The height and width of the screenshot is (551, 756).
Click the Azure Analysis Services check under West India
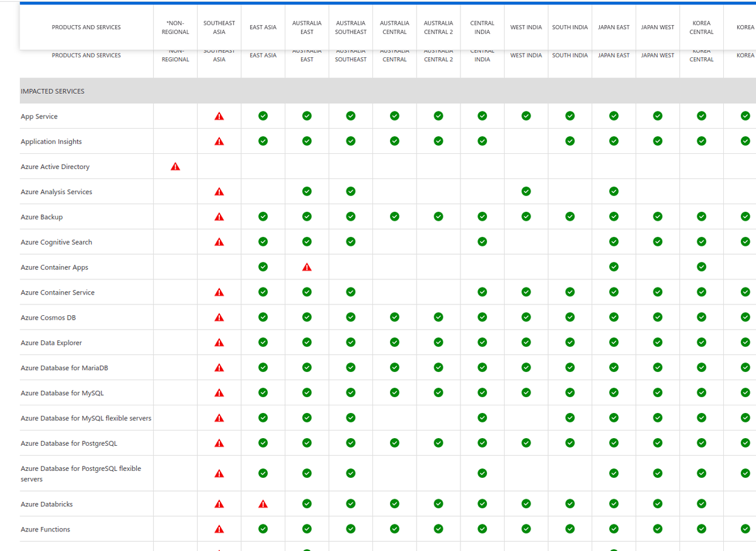click(526, 191)
